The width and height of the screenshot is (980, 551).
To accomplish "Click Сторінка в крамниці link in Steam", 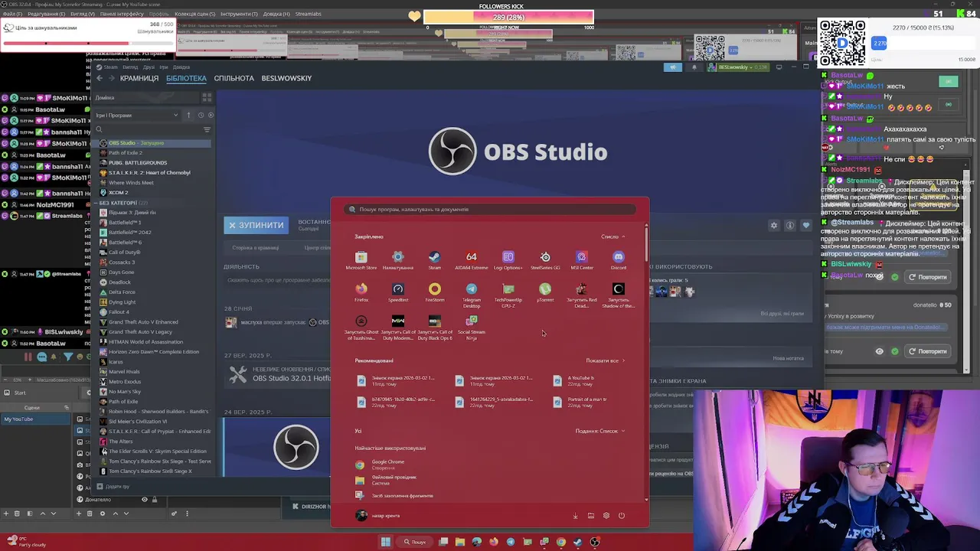I will click(256, 248).
